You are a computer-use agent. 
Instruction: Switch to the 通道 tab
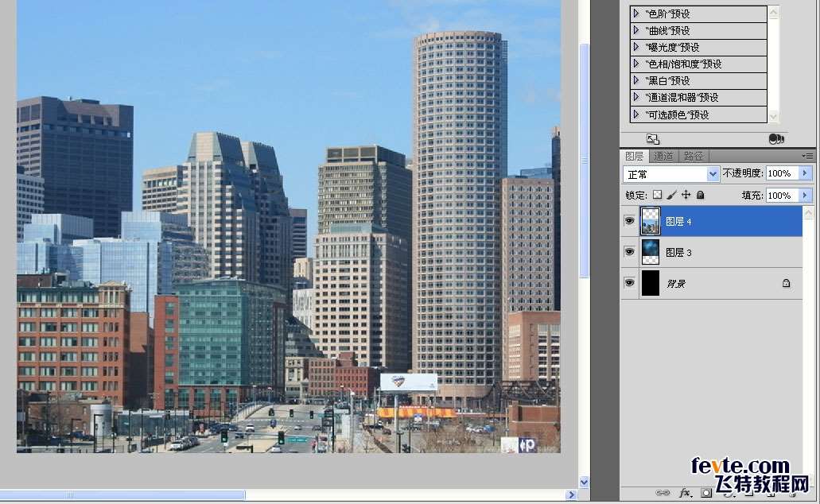pos(663,156)
